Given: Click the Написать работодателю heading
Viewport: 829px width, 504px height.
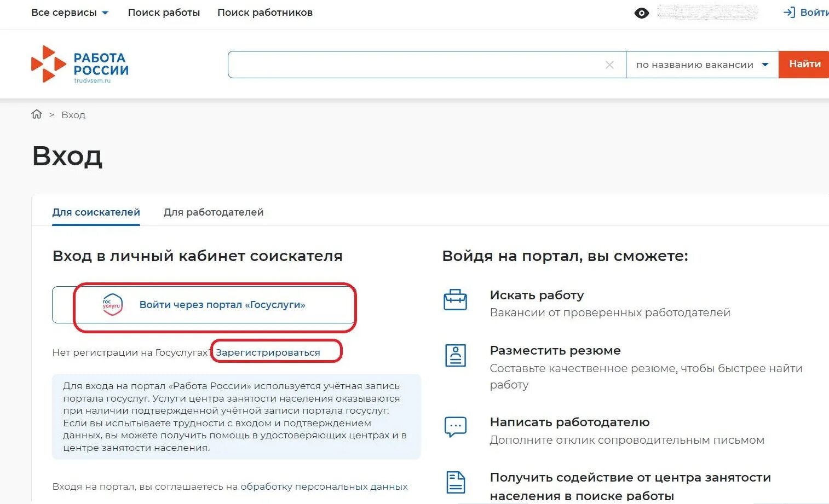Looking at the screenshot, I should (569, 422).
